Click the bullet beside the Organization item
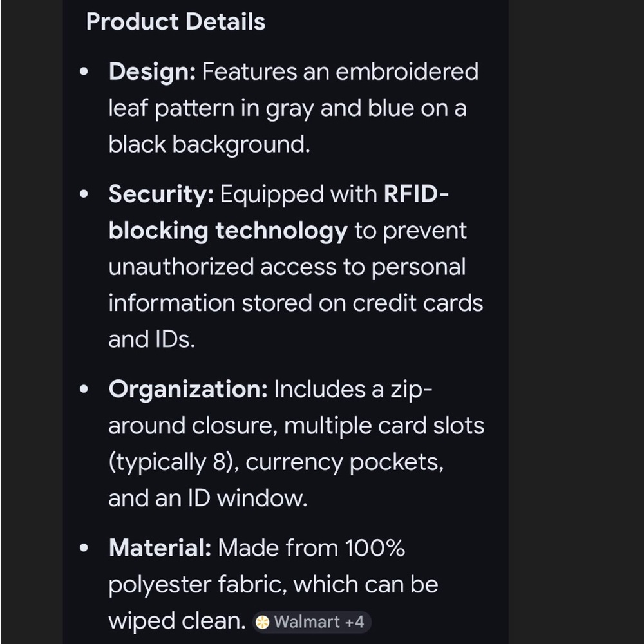 coord(84,389)
